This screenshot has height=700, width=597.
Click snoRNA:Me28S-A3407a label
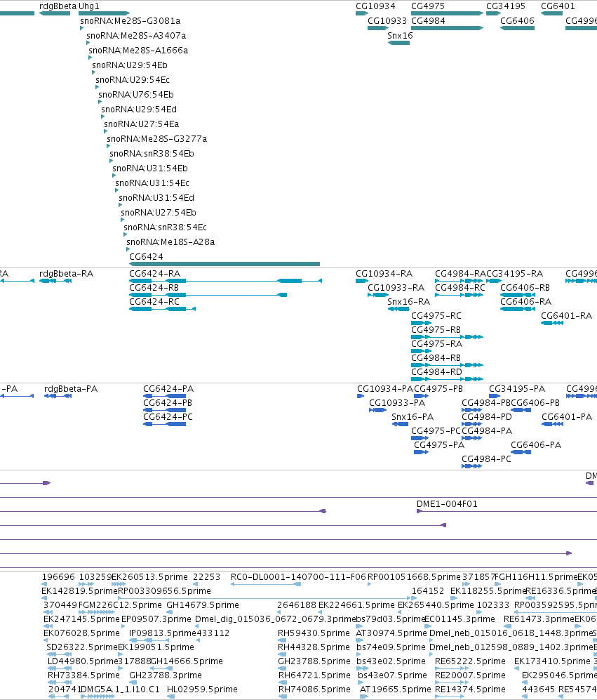click(x=136, y=36)
